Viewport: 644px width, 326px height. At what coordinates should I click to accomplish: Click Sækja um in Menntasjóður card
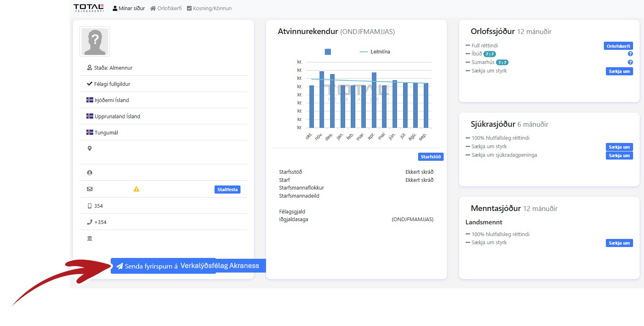[x=619, y=243]
